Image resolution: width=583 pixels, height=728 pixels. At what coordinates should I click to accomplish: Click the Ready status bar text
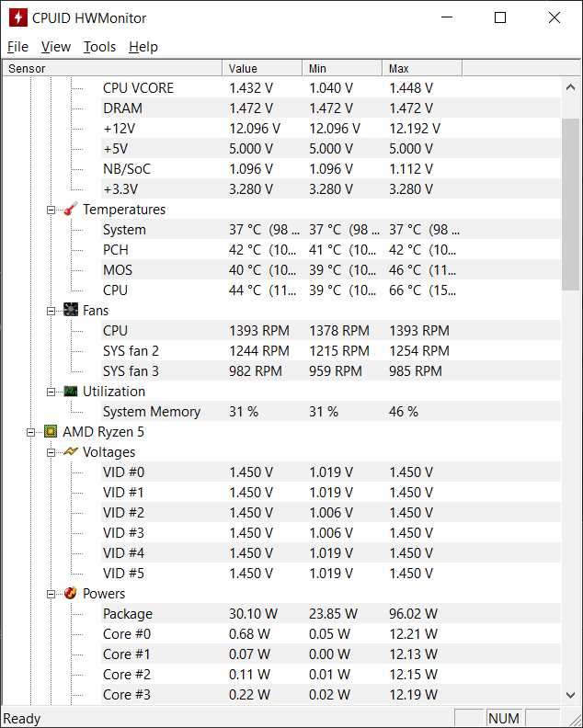click(22, 719)
